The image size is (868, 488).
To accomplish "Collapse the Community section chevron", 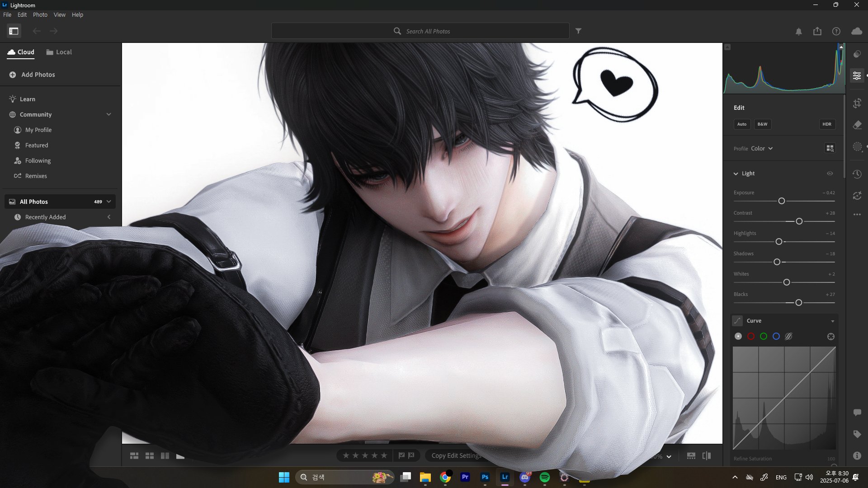I will [x=109, y=114].
